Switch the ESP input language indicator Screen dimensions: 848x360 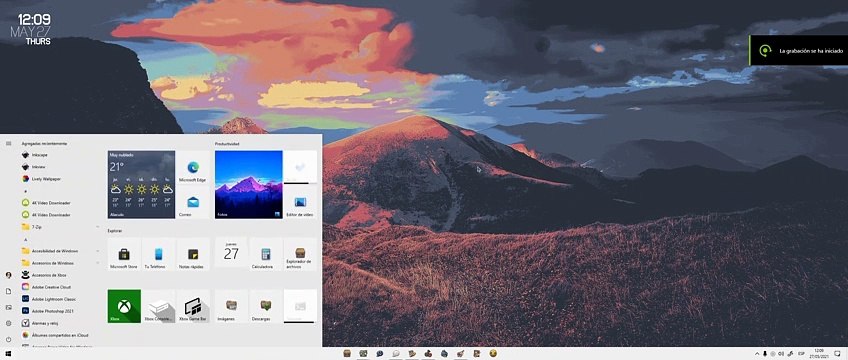click(x=801, y=354)
